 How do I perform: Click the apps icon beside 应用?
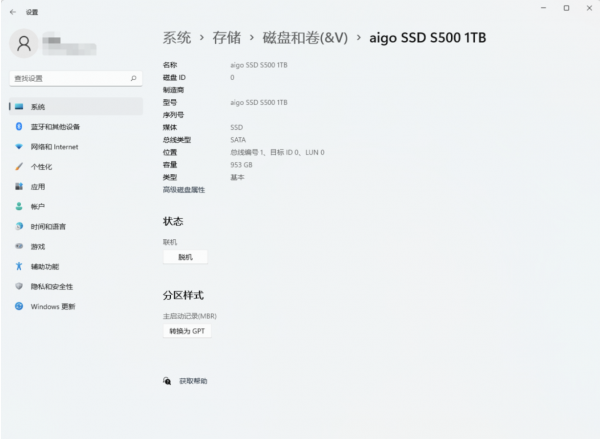pos(19,186)
